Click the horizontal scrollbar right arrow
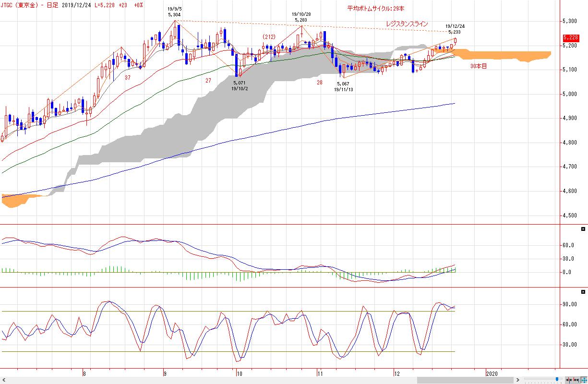588x384 pixels. (x=517, y=380)
